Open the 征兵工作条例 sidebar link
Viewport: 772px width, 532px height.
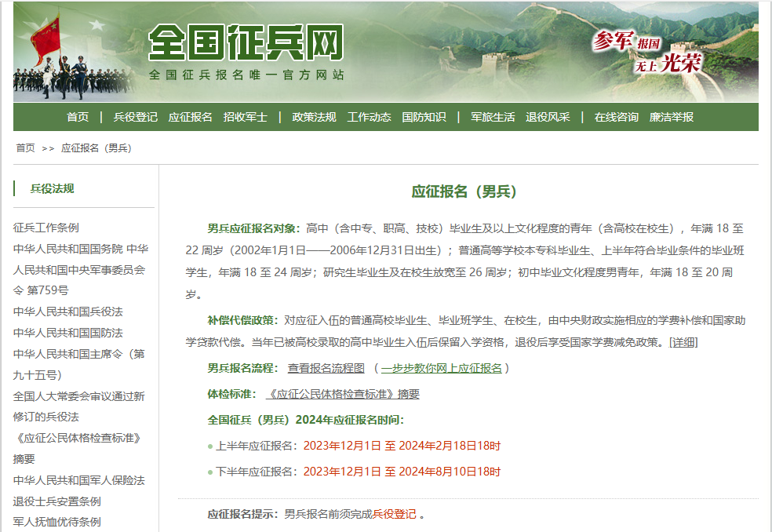[x=46, y=228]
